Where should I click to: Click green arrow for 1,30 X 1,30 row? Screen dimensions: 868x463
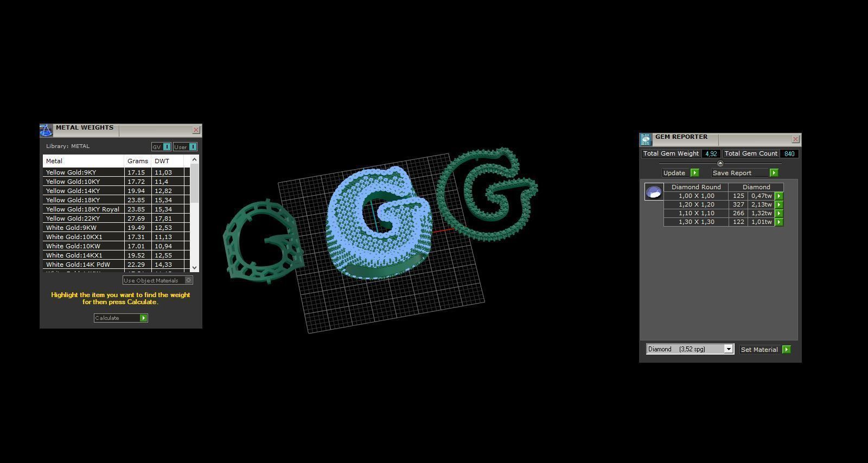[x=779, y=222]
